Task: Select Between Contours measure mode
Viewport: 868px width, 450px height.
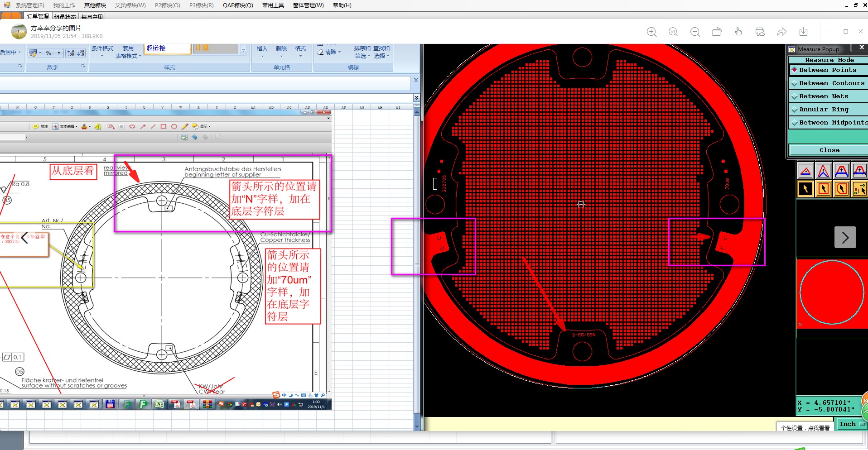Action: [828, 83]
